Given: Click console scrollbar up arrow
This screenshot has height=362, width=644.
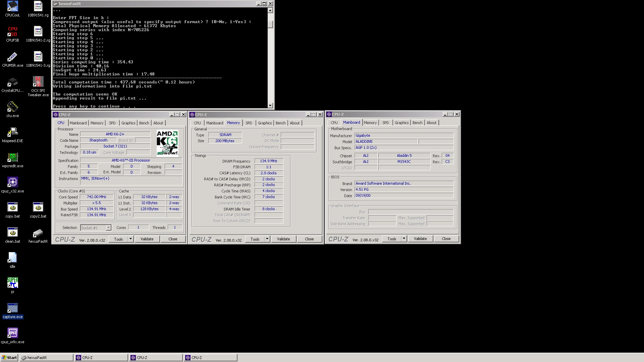Looking at the screenshot, I should point(270,10).
